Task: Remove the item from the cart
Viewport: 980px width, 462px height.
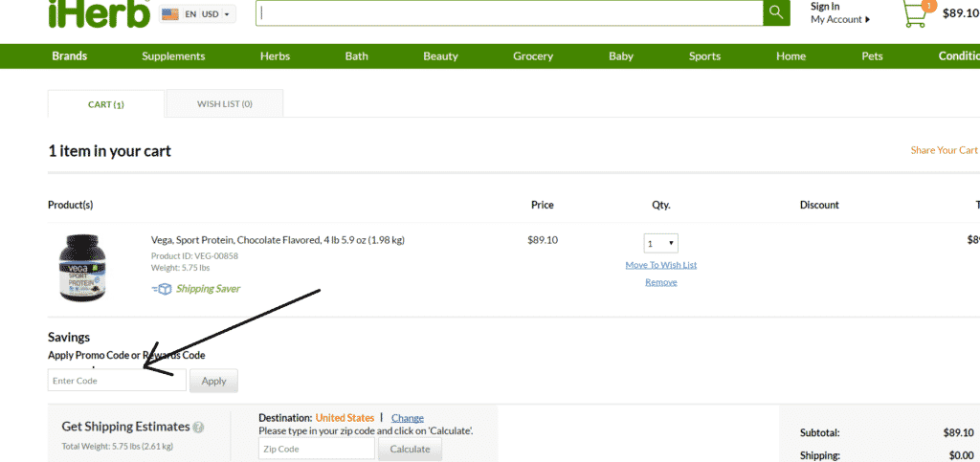Action: click(x=661, y=282)
